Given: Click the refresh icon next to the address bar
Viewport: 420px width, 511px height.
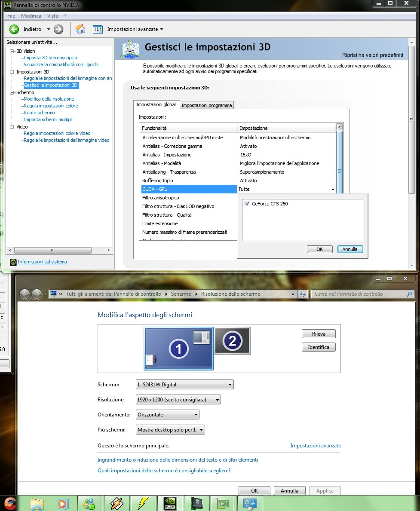Looking at the screenshot, I should [303, 294].
